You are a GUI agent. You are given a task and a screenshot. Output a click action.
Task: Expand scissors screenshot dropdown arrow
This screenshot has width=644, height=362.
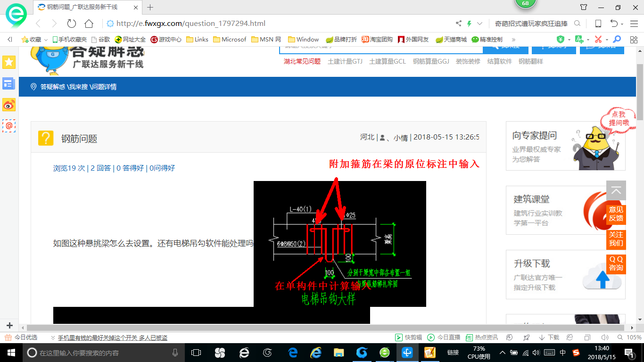click(607, 40)
